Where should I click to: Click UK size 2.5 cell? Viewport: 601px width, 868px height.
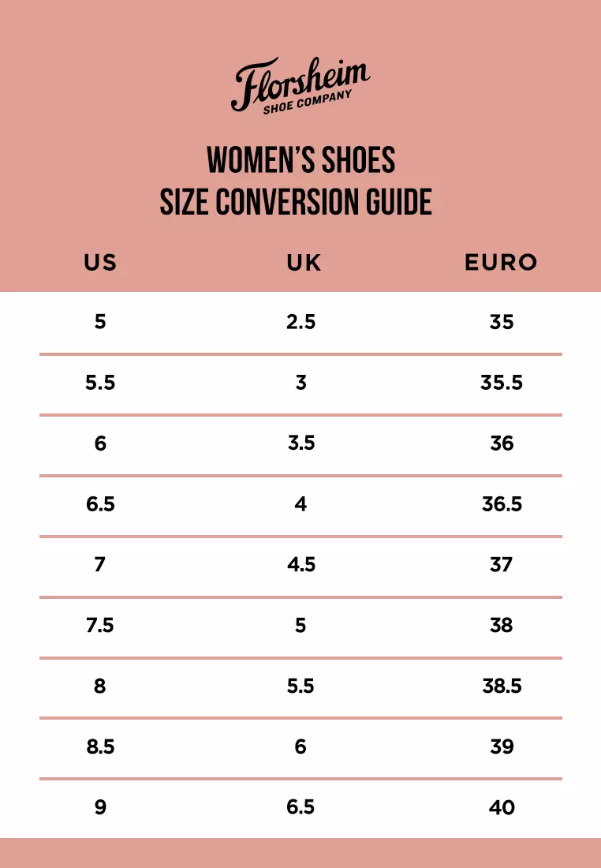tap(300, 322)
